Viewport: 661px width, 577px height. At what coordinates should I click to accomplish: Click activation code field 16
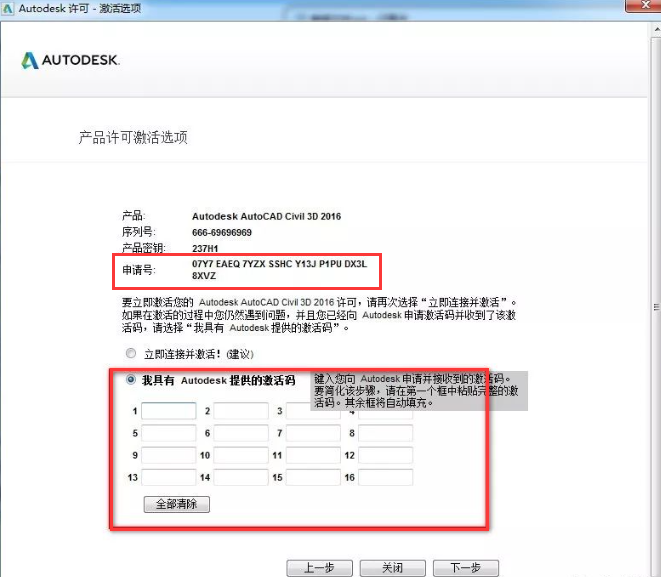click(386, 478)
